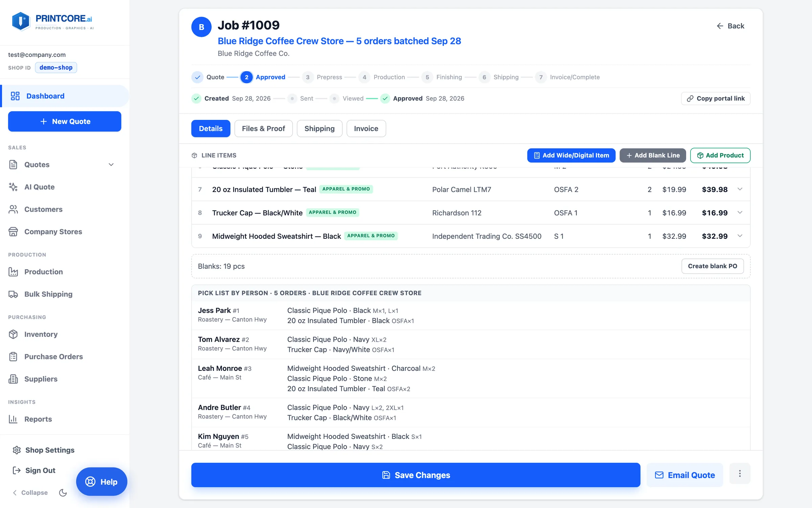
Task: Open the Suppliers building icon
Action: (13, 379)
